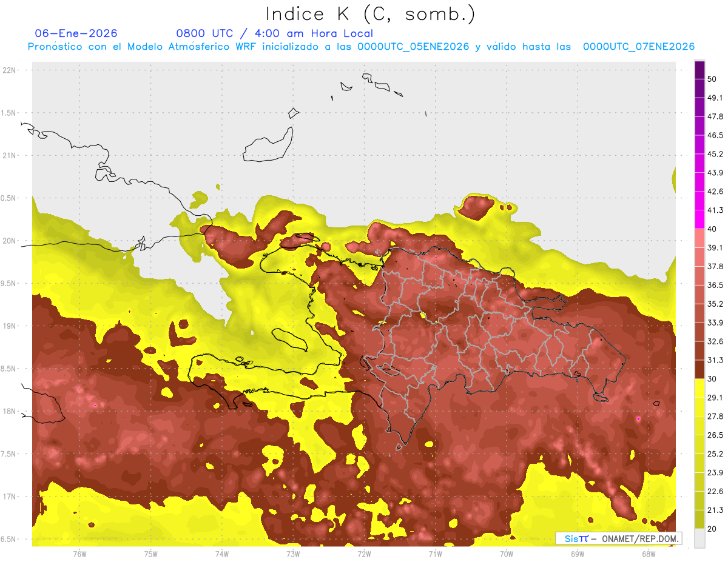The height and width of the screenshot is (562, 728).
Task: Click the longitude label '76W'
Action: 79,554
